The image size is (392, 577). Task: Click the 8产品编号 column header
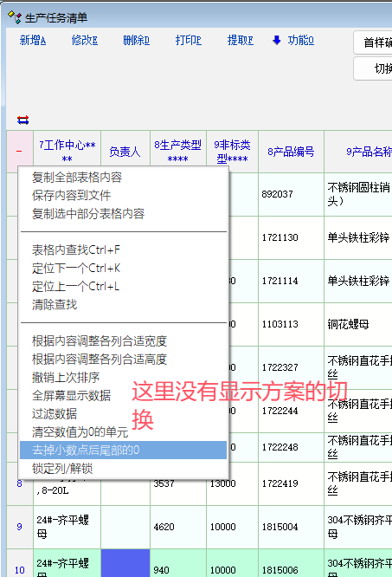point(291,152)
